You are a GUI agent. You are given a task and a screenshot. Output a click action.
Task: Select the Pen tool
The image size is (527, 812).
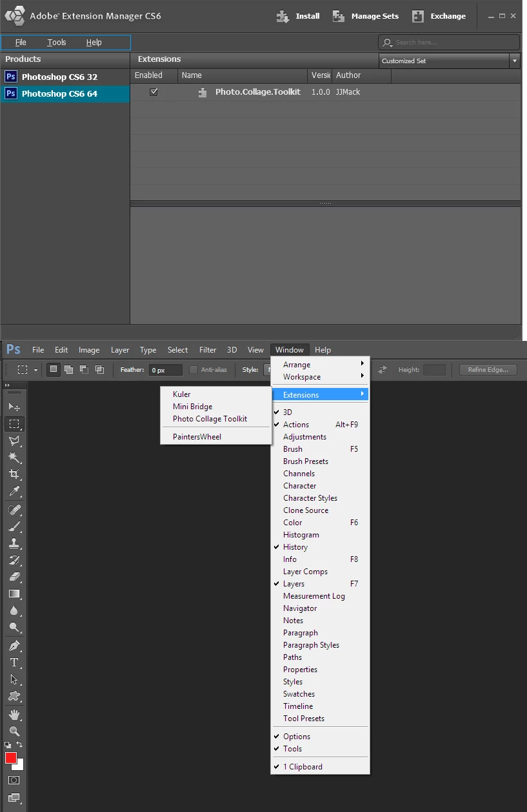(x=14, y=646)
